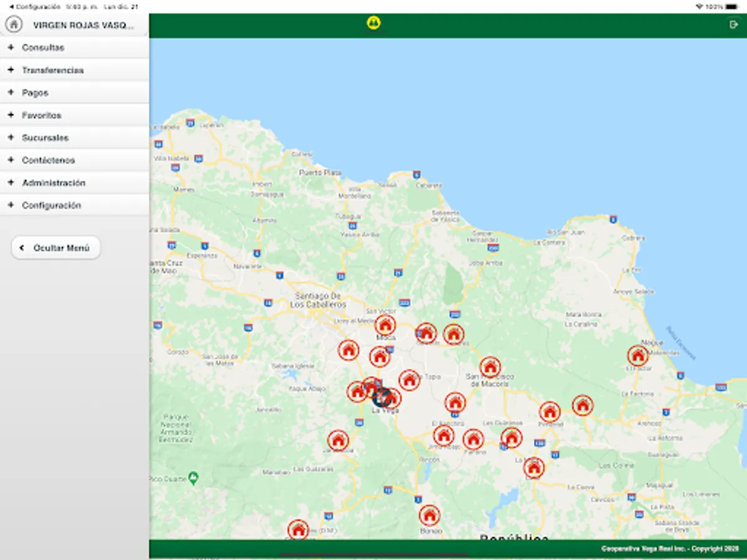Tap the green Pico Duarte park pin
Viewport: 747px width, 560px height.
tap(194, 477)
